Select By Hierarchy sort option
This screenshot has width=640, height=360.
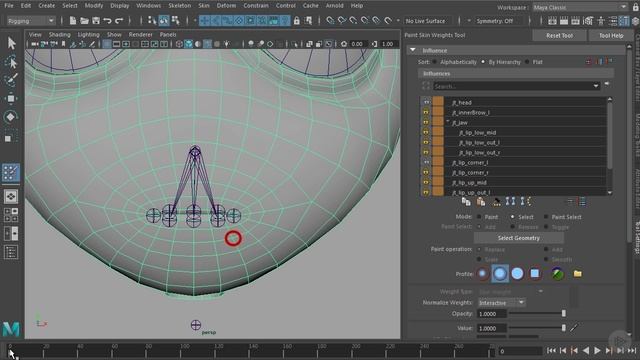[x=483, y=62]
